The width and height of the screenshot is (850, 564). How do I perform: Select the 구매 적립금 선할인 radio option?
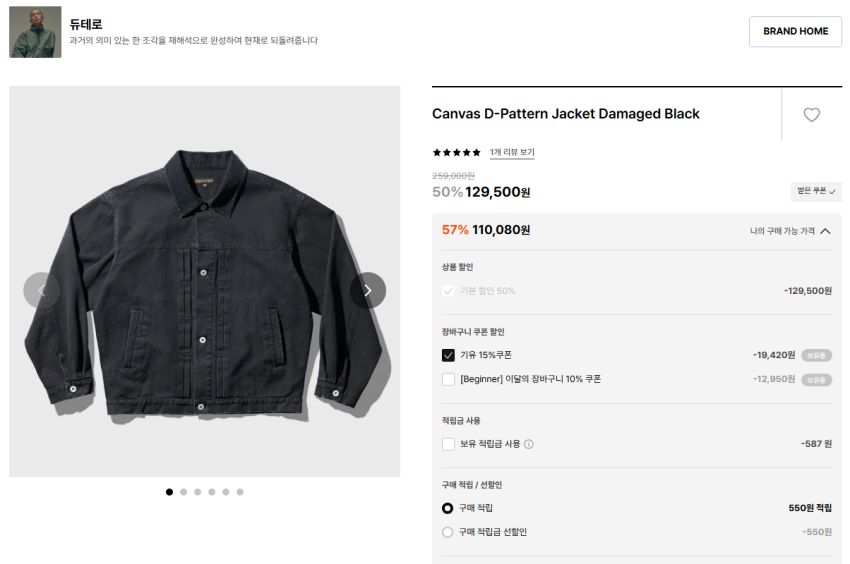click(x=448, y=532)
